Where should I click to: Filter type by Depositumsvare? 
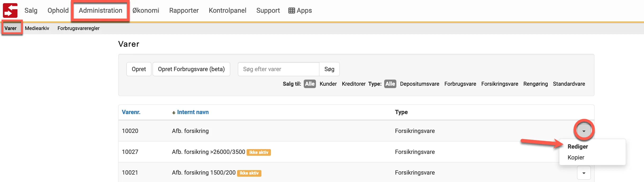419,84
